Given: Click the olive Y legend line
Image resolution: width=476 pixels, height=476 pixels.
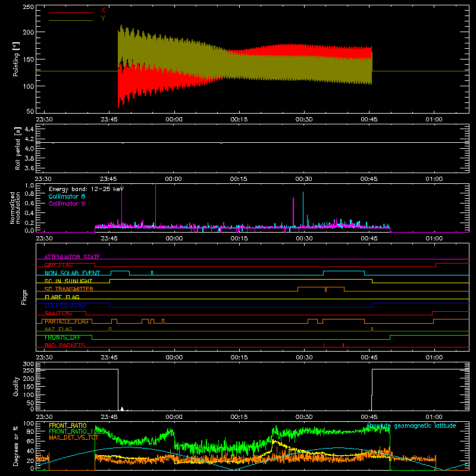Looking at the screenshot, I should point(71,20).
